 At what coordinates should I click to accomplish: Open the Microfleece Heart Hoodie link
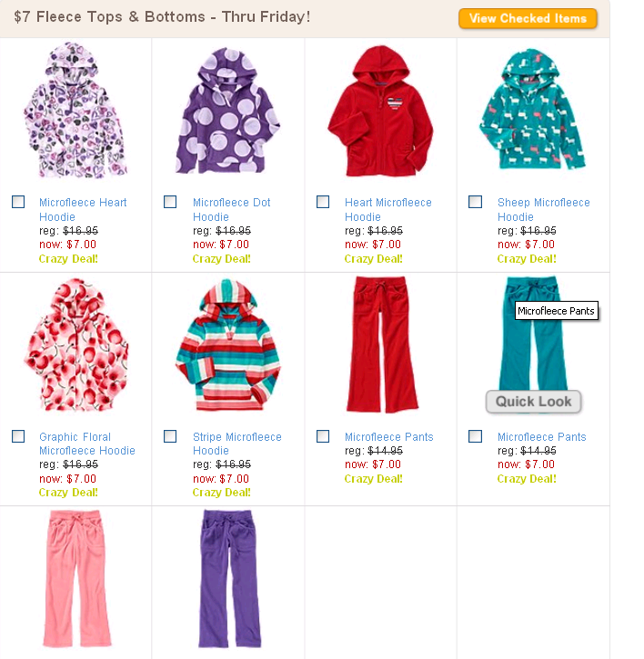click(x=83, y=209)
